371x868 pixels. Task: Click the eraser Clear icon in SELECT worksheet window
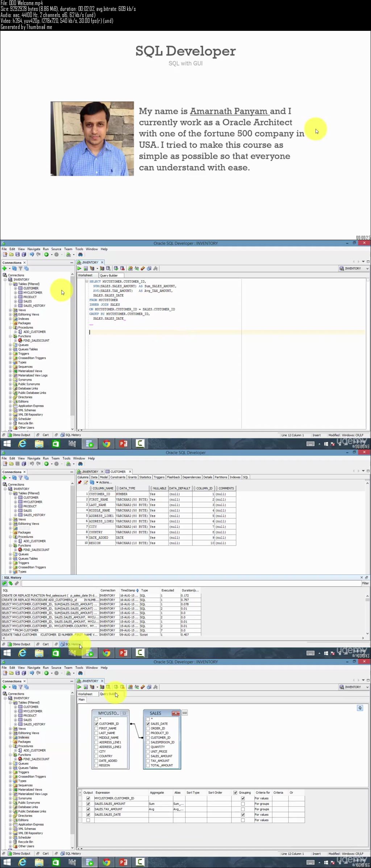[x=143, y=268]
